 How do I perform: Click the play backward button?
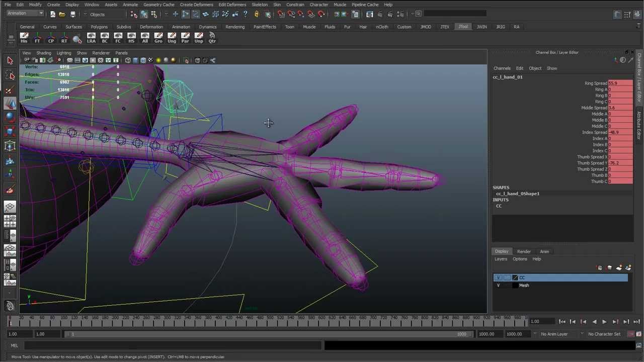(594, 322)
